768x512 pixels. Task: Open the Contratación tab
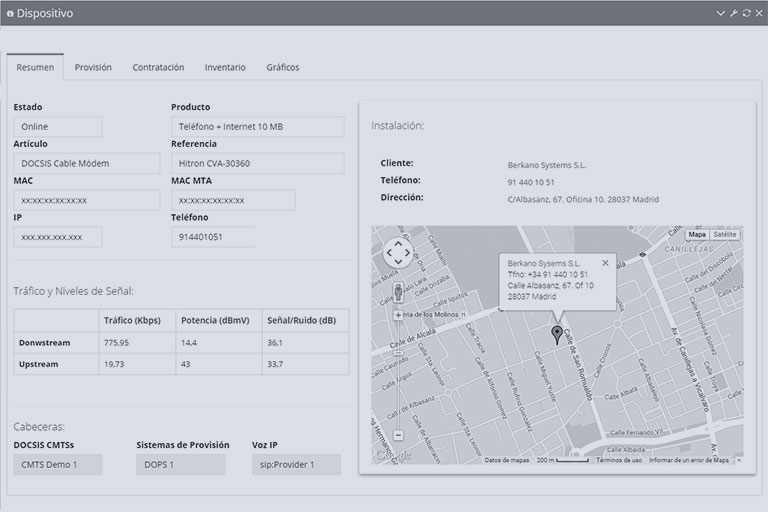(x=158, y=67)
